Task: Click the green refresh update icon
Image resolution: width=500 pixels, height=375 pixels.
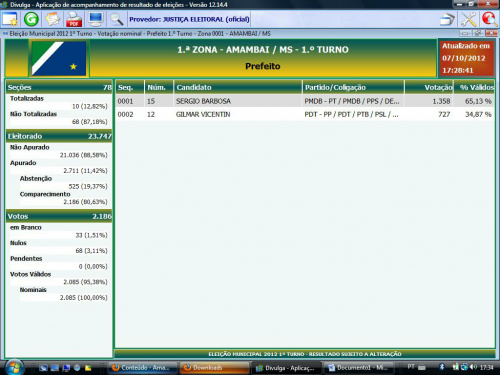Action: click(x=31, y=19)
